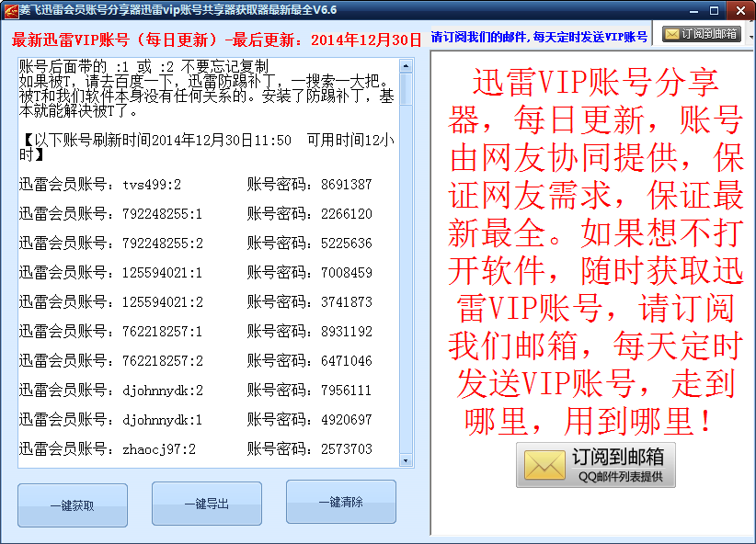Click the account name 792248255:1
The width and height of the screenshot is (756, 544).
[x=163, y=214]
